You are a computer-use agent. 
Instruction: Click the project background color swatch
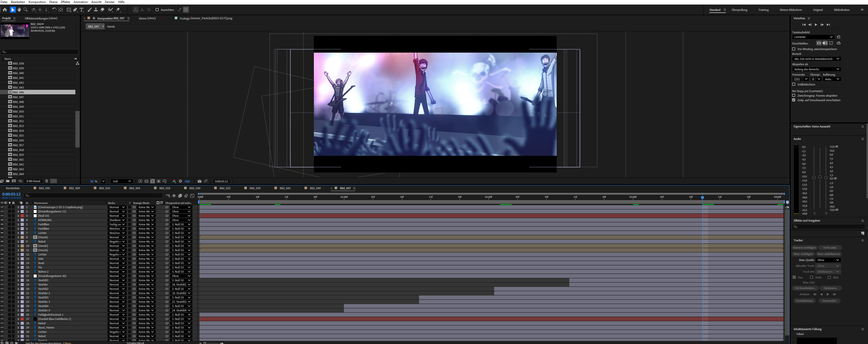(x=54, y=181)
